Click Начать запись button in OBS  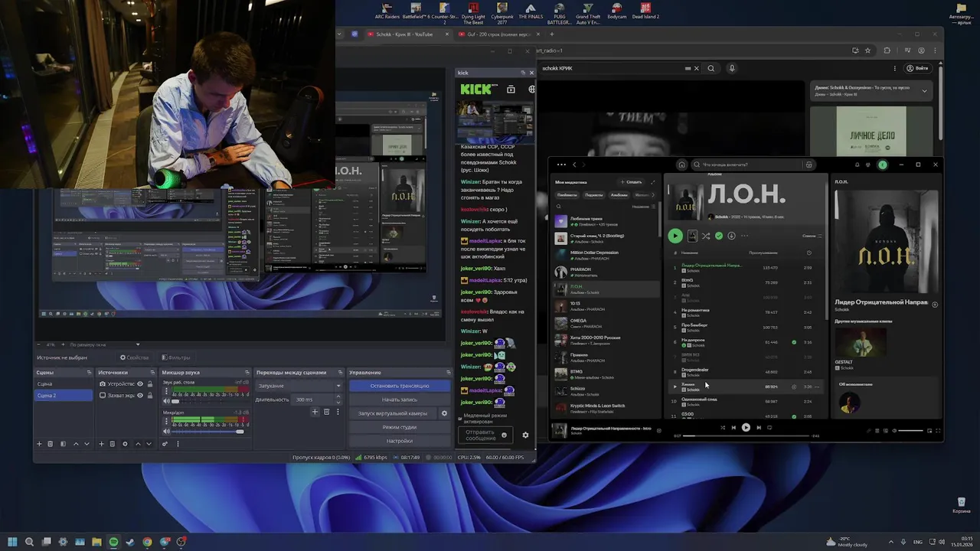click(400, 399)
